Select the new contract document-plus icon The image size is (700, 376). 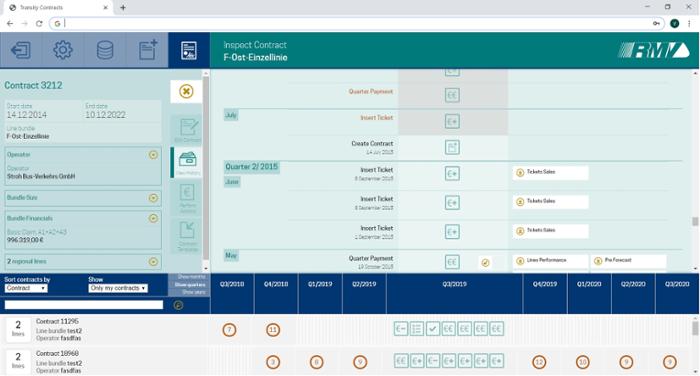pyautogui.click(x=147, y=50)
